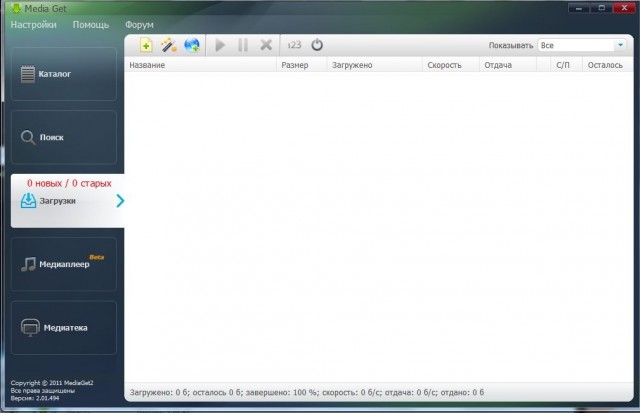Click the arrow of the Все combo box

pos(620,45)
